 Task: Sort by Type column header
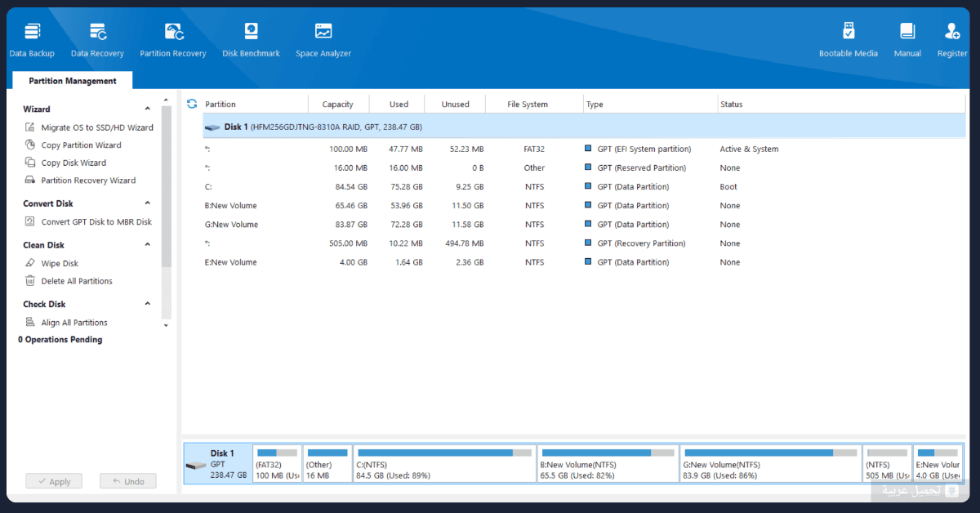click(650, 105)
